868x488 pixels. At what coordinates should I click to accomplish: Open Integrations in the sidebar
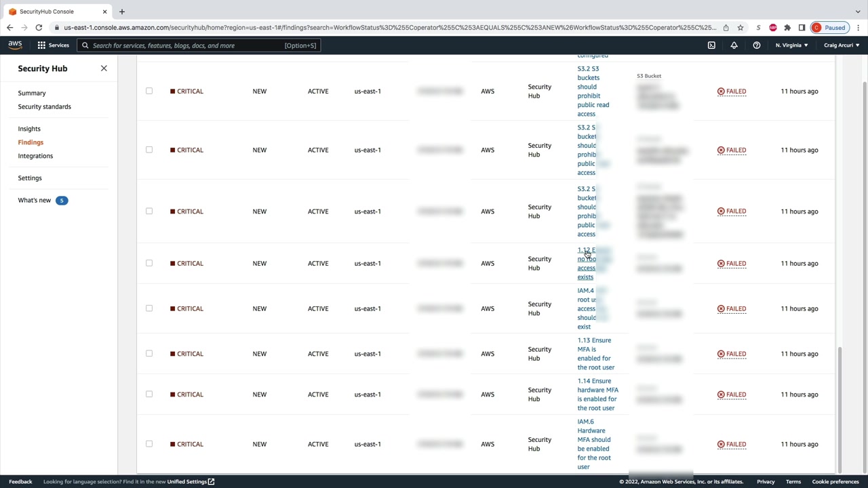click(35, 156)
